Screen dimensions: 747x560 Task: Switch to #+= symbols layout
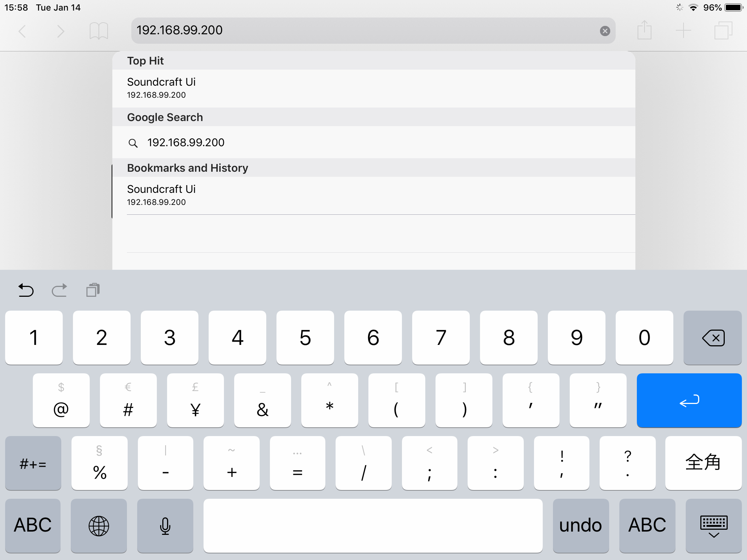click(33, 463)
